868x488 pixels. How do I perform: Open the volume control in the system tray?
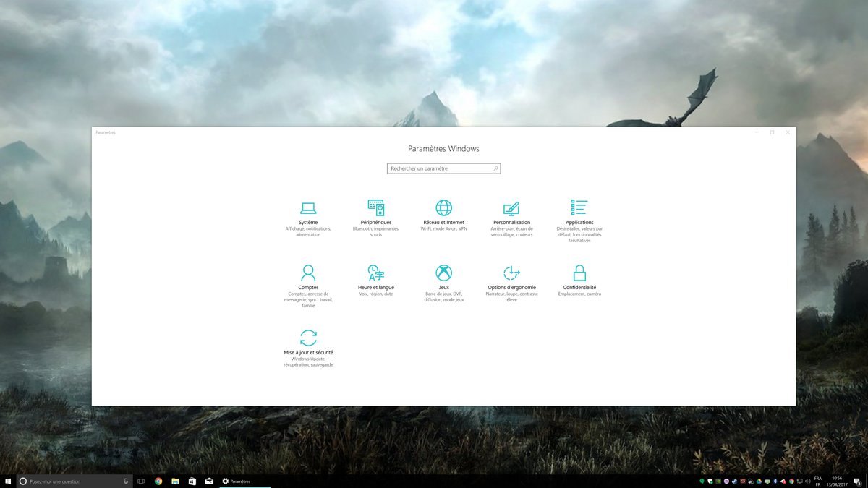[x=808, y=479]
